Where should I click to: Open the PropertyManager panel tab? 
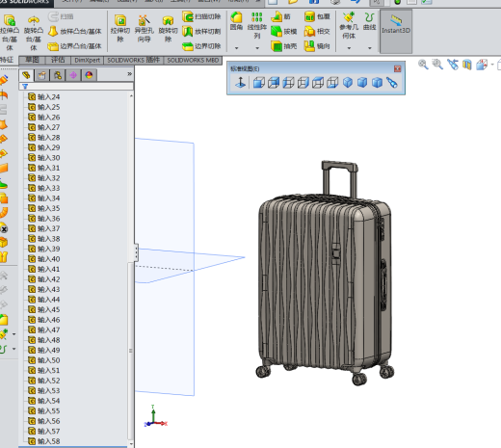(41, 75)
